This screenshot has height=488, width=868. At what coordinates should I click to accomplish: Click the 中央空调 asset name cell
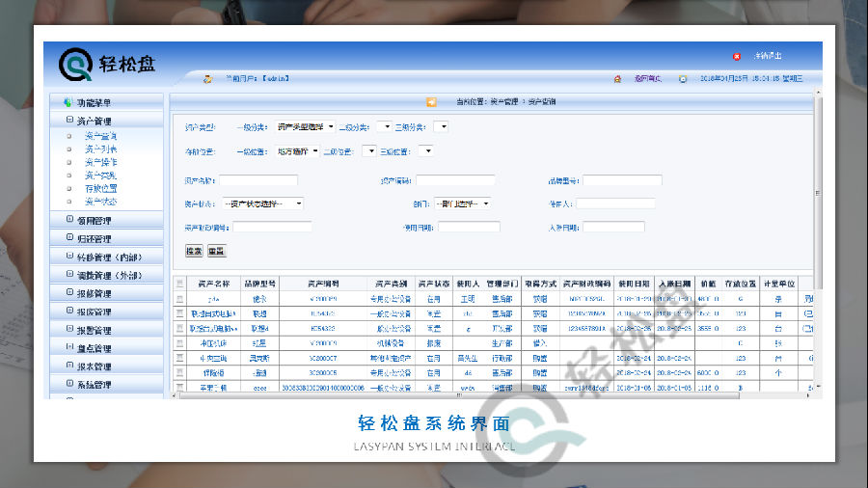[214, 358]
